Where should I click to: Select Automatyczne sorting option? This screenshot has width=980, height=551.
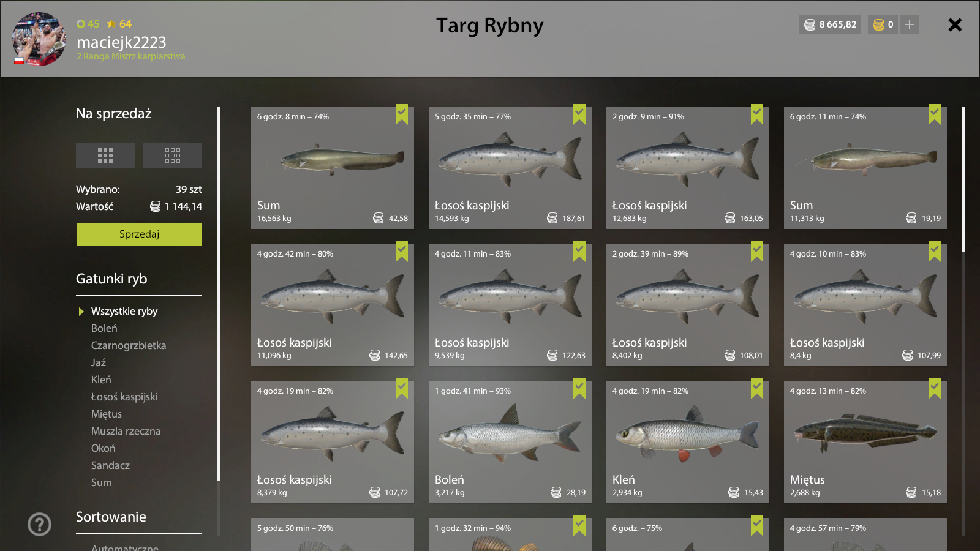point(125,547)
